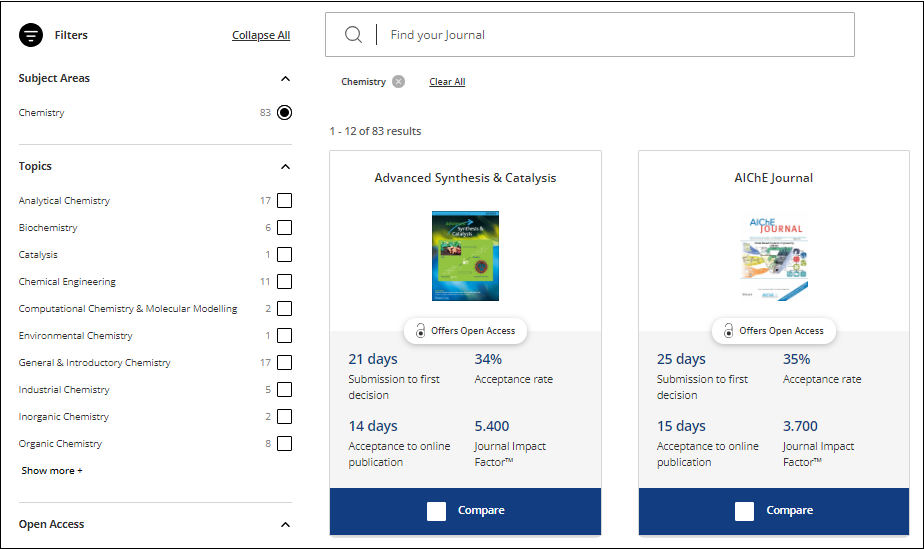This screenshot has height=549, width=924.
Task: Select the Chemistry subject radio button
Action: click(x=285, y=113)
